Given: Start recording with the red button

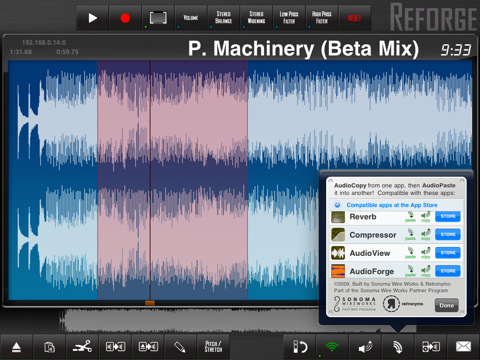Looking at the screenshot, I should 125,18.
